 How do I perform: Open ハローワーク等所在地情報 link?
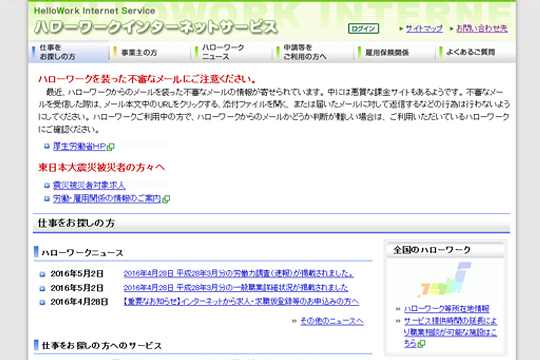pos(446,309)
